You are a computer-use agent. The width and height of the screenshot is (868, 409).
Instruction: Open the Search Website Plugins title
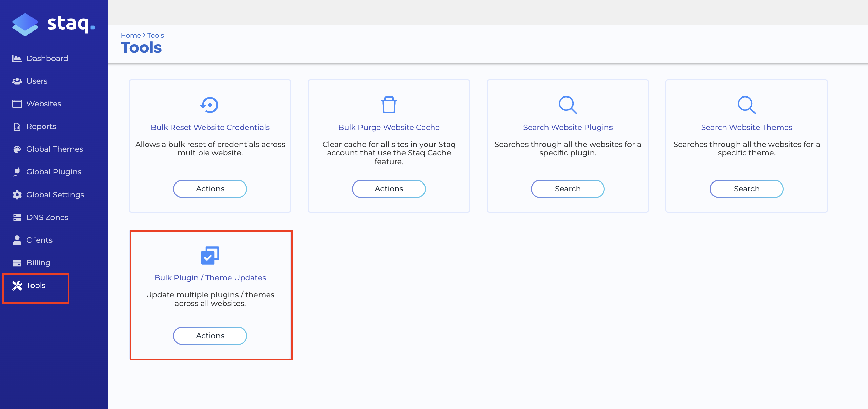568,127
